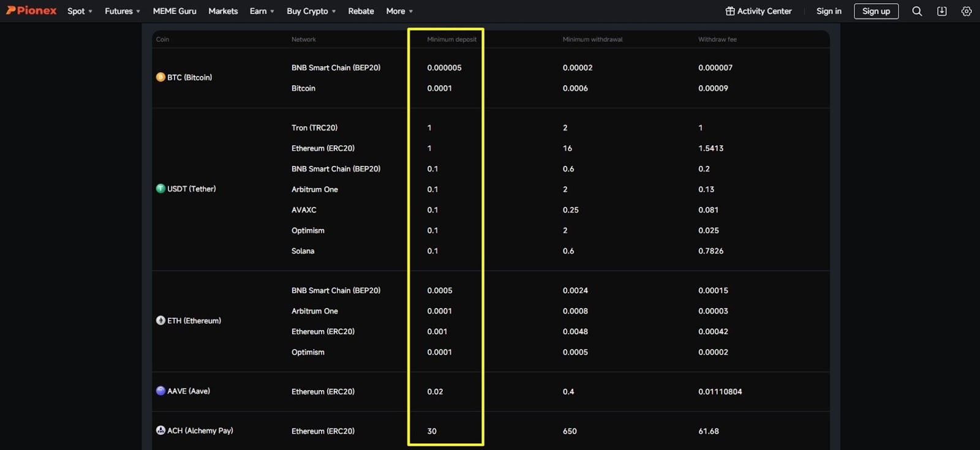Click minimum withdrawal value 16

567,148
